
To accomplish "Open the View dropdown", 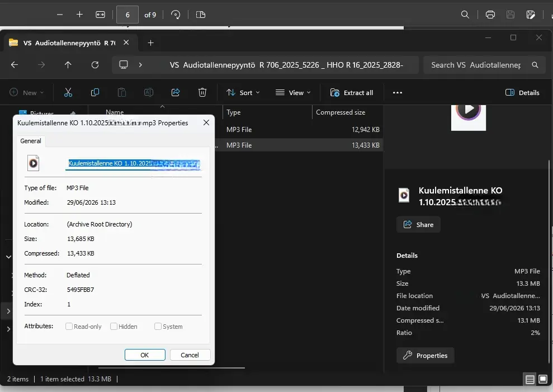I will coord(293,92).
